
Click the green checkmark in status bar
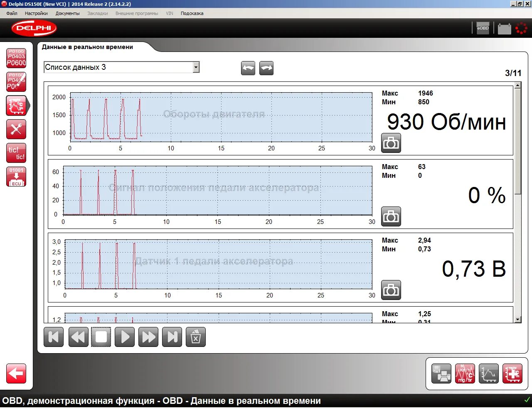click(527, 400)
